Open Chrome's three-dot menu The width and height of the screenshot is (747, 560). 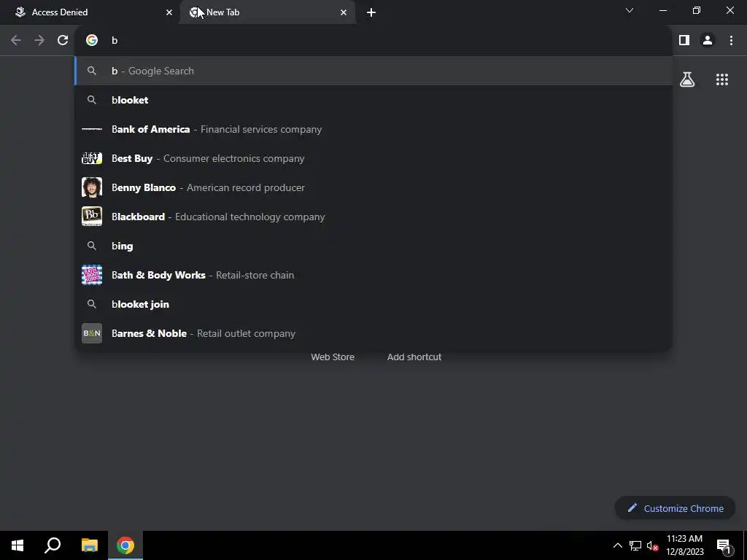(x=731, y=41)
